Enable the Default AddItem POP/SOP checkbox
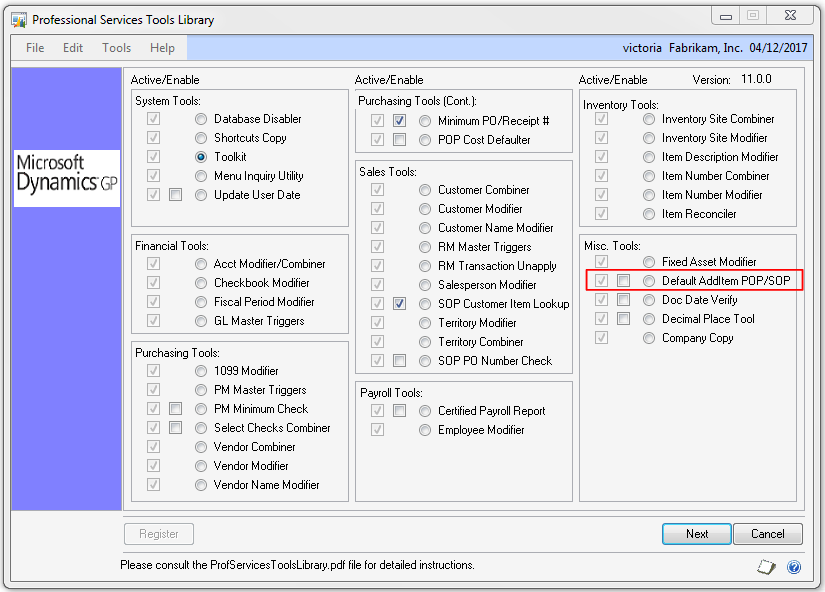Viewport: 825px width, 592px height. click(x=623, y=281)
